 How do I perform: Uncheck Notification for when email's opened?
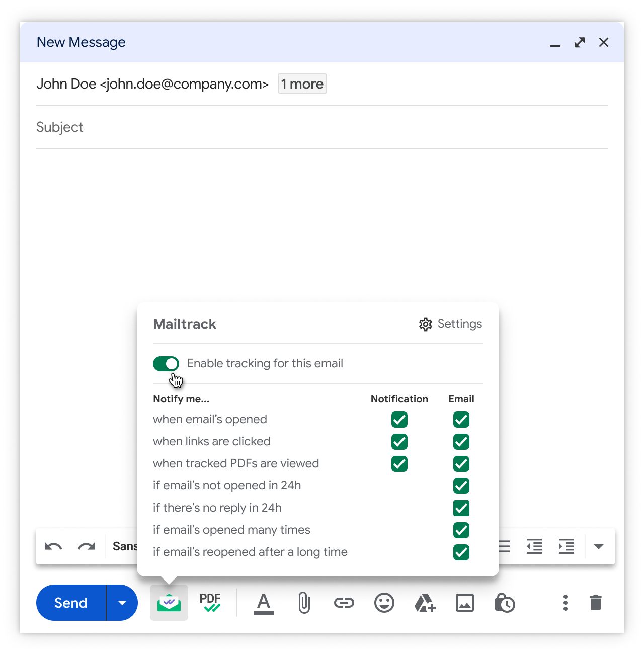pos(399,420)
